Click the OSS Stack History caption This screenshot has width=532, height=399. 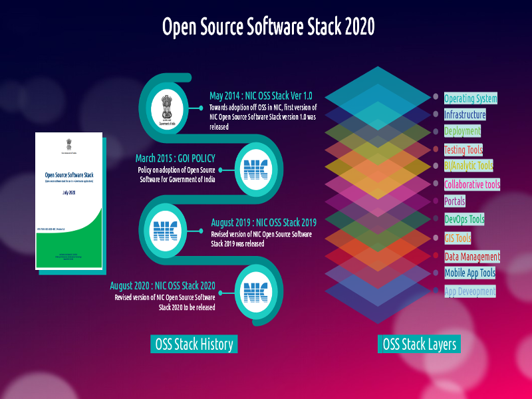coord(194,344)
